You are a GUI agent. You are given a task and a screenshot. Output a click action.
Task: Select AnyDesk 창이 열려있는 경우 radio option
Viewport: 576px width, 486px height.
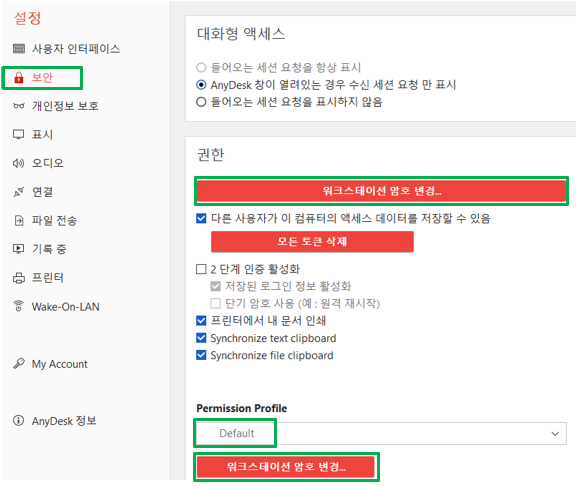click(x=201, y=85)
